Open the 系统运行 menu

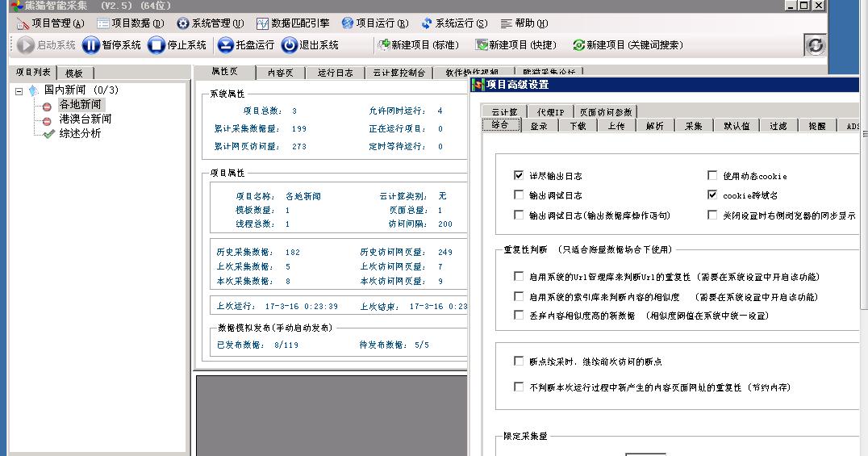tap(454, 23)
